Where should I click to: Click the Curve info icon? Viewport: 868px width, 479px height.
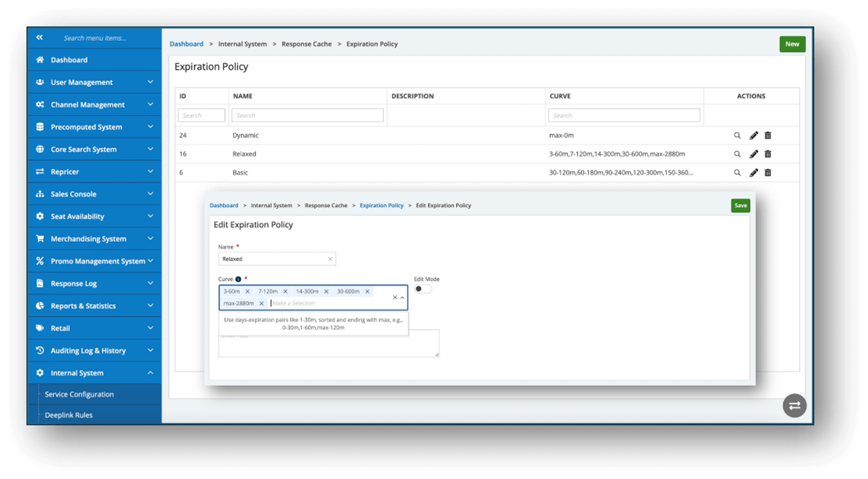tap(238, 279)
